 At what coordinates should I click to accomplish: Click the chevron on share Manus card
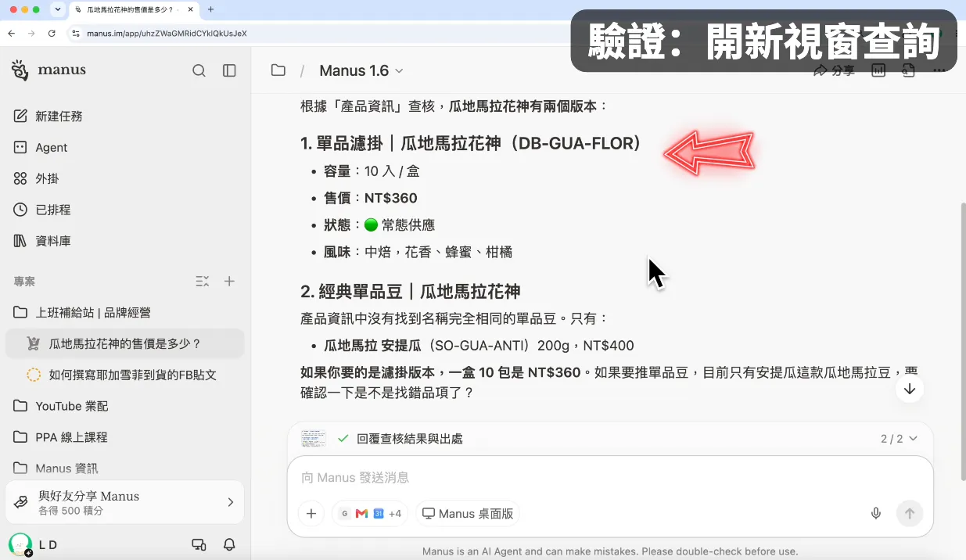[x=230, y=502]
